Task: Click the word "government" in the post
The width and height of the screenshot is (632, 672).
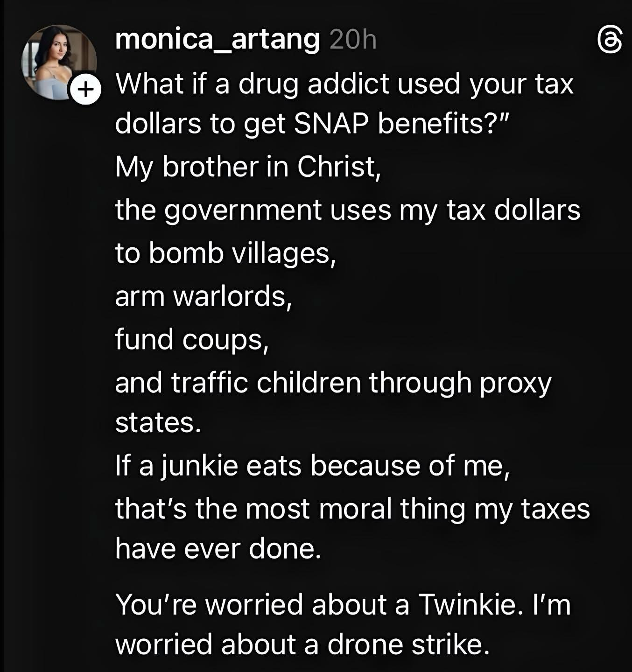Action: click(243, 210)
